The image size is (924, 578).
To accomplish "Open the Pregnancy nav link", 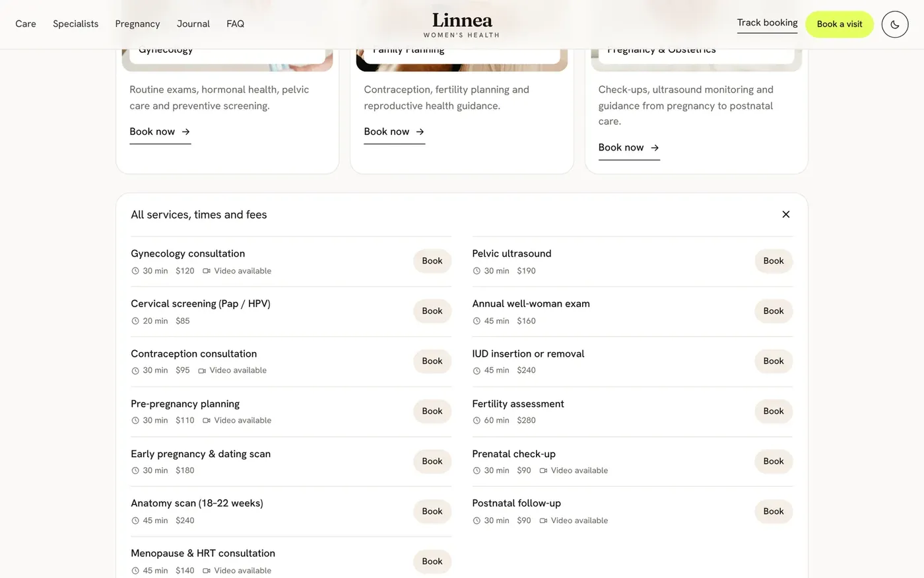I will 137,24.
